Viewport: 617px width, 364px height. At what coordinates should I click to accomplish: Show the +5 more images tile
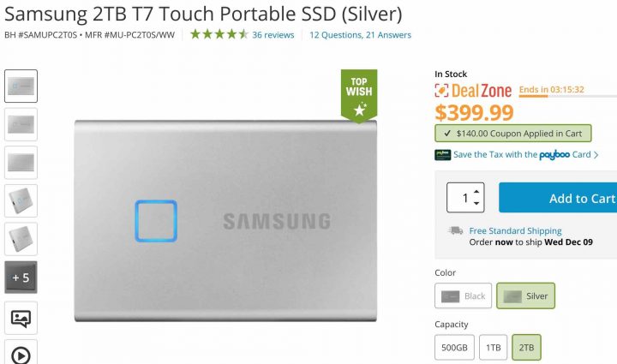[21, 277]
